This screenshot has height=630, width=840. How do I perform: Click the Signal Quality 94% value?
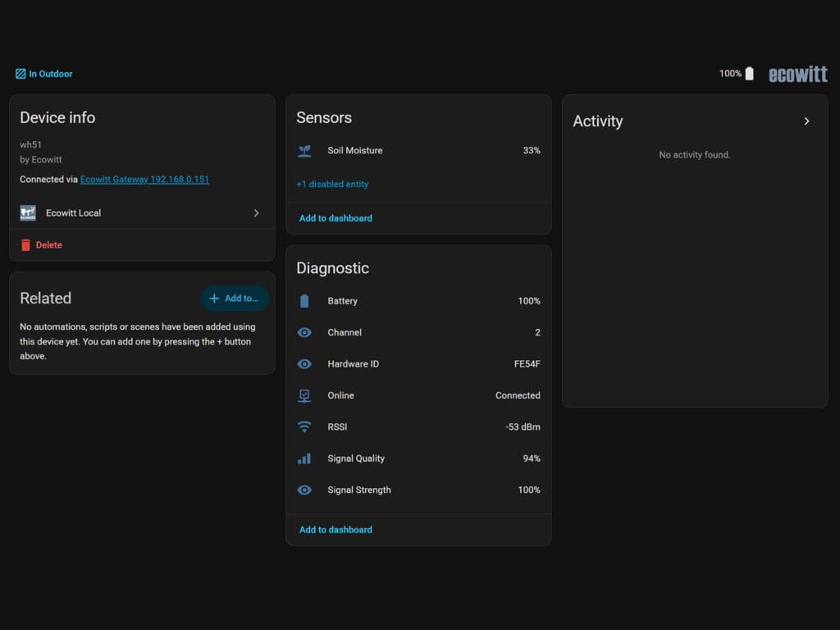point(532,459)
